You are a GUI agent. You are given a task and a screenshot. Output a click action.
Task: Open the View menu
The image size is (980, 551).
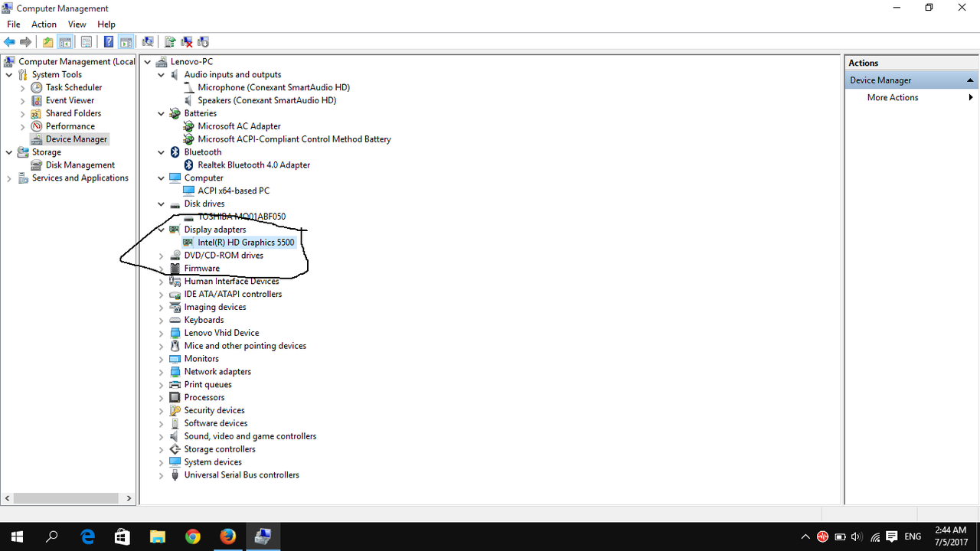(x=77, y=24)
